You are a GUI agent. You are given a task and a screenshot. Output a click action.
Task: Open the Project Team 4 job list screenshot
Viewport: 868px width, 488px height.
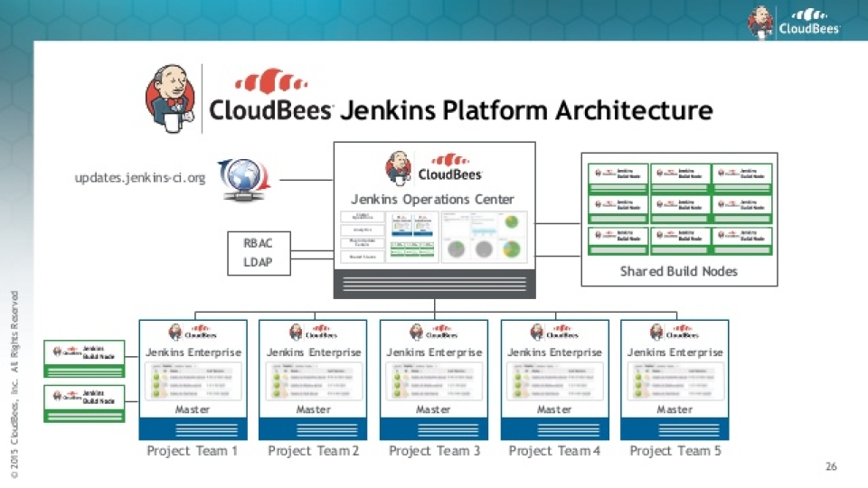coord(554,380)
